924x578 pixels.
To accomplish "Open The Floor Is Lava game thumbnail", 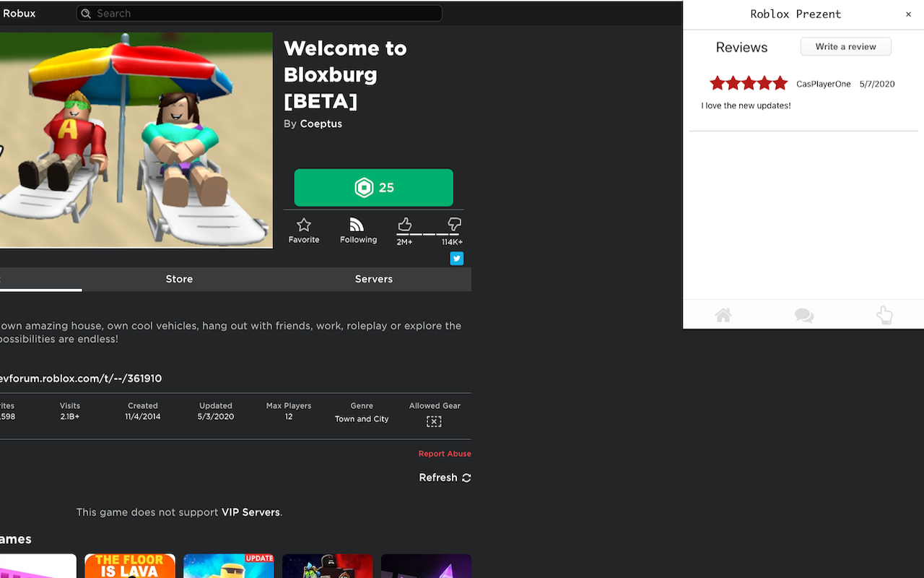I will 130,566.
